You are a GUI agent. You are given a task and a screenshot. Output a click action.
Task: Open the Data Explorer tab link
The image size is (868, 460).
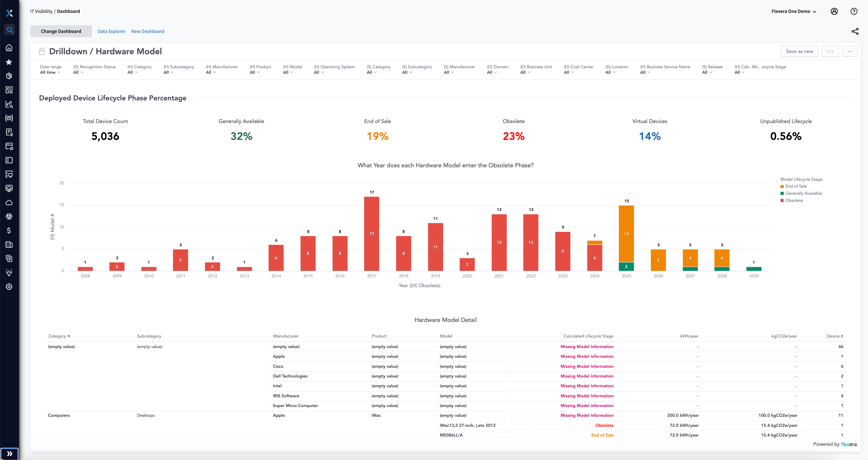click(111, 31)
